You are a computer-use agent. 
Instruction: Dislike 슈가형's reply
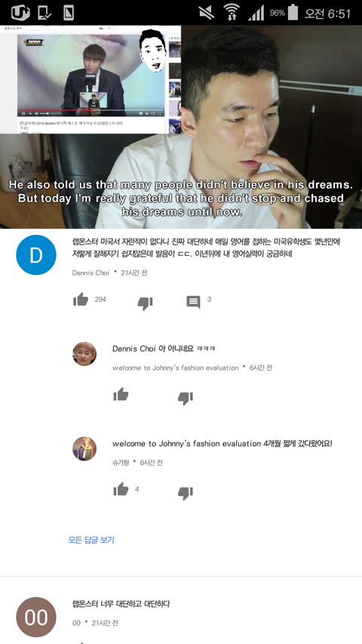(185, 493)
